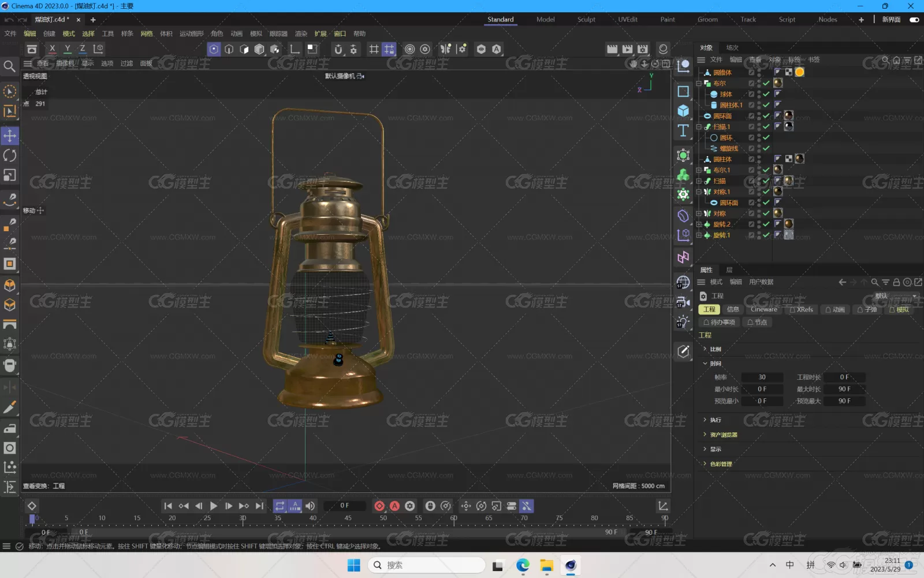Click the 帧率 input field showing 30
This screenshot has height=578, width=924.
(x=762, y=377)
